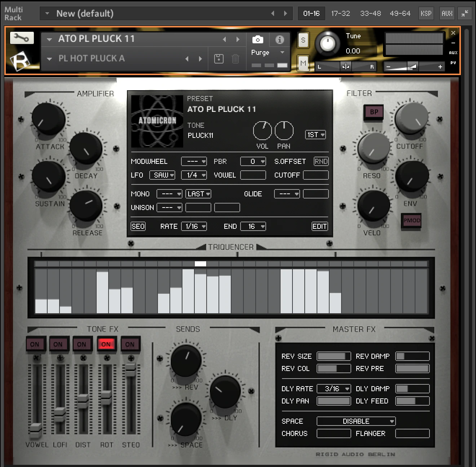Screen dimensions: 476x467
Task: Select next snapshot of PL HOT PLUCK A
Action: (x=200, y=58)
